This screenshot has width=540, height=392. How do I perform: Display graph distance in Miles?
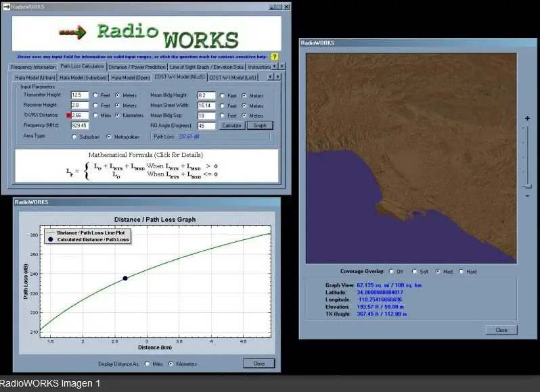click(148, 364)
